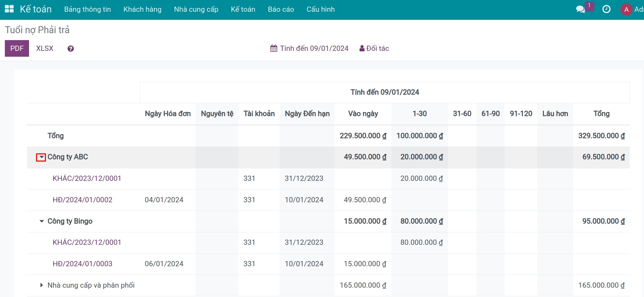Expand Nhà cung cấp và phân phối
Image resolution: width=644 pixels, height=297 pixels.
(x=41, y=285)
